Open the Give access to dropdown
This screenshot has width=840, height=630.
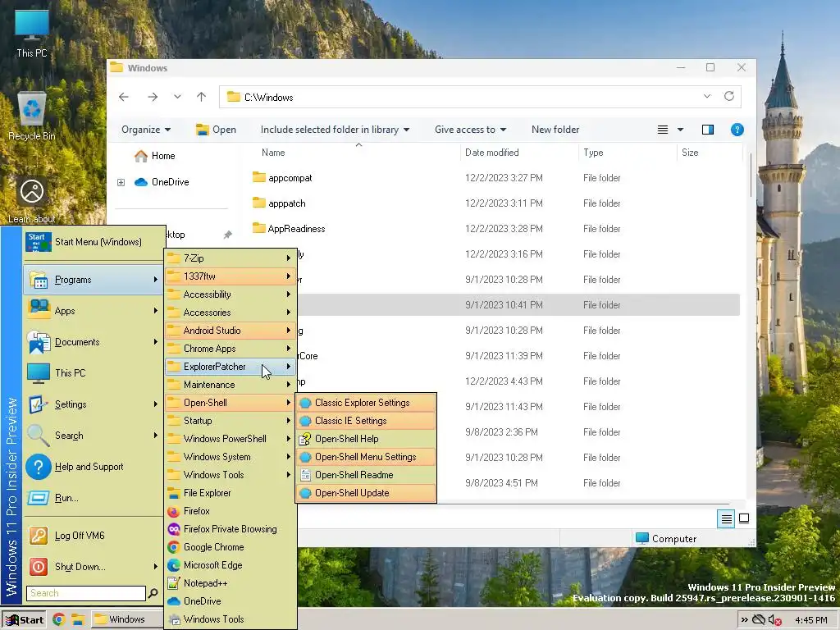[470, 130]
